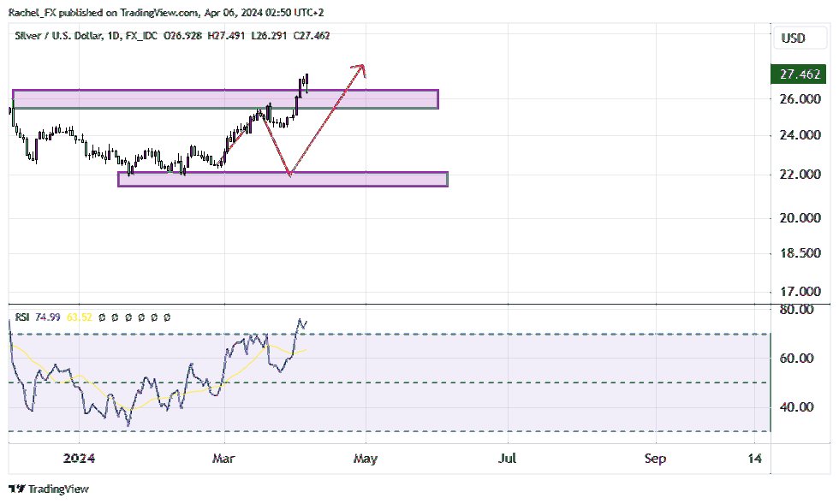Viewport: 839px width, 504px height.
Task: Click the Jul time axis label
Action: 507,459
